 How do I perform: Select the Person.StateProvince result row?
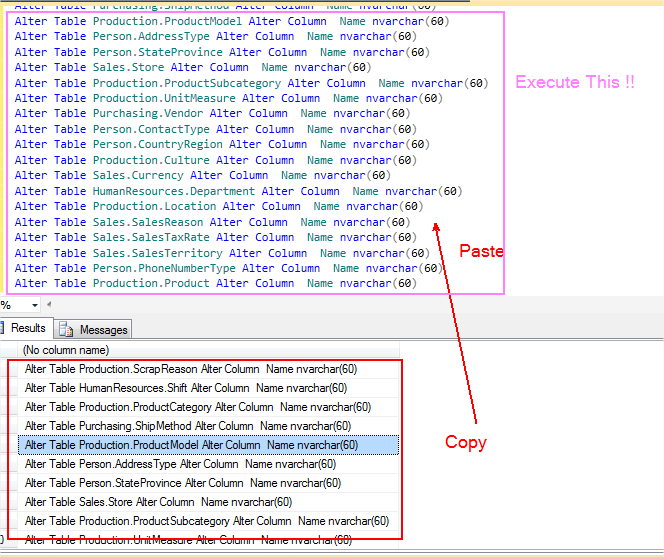click(183, 483)
